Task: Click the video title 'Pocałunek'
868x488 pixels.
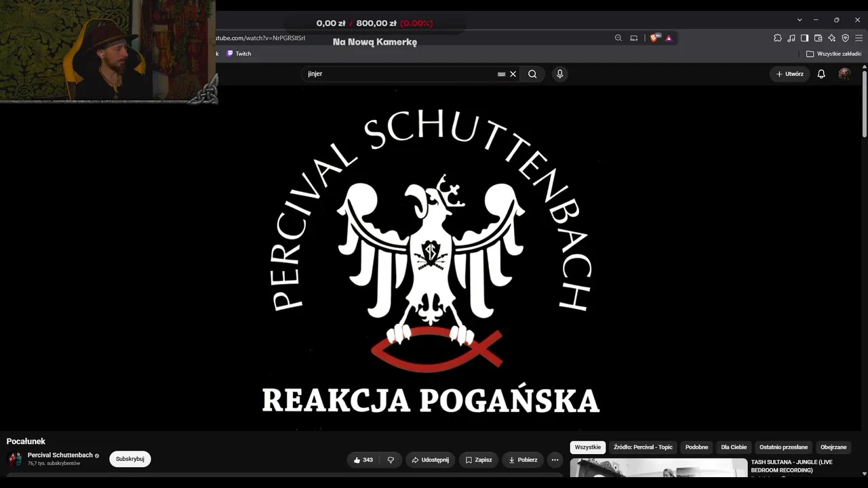Action: pos(26,441)
